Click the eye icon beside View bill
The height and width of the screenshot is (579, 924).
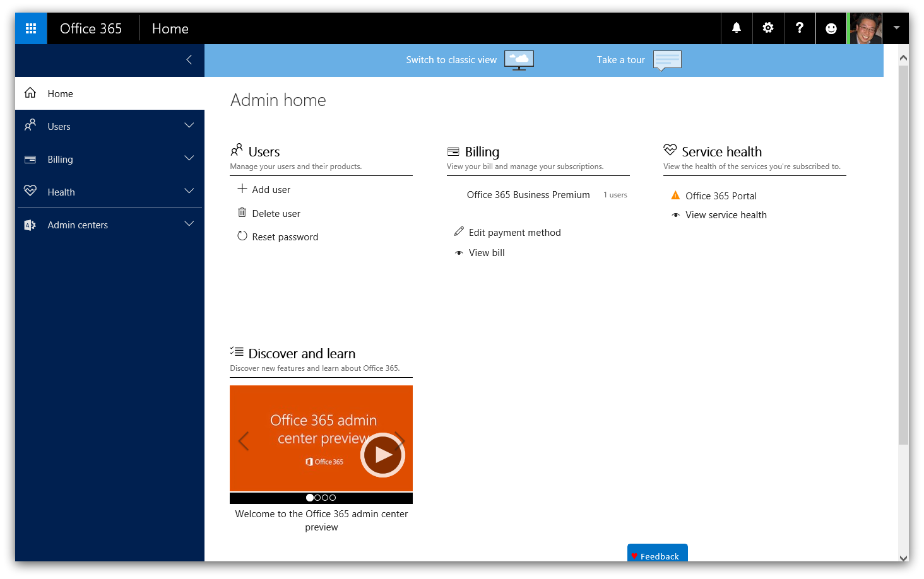459,253
